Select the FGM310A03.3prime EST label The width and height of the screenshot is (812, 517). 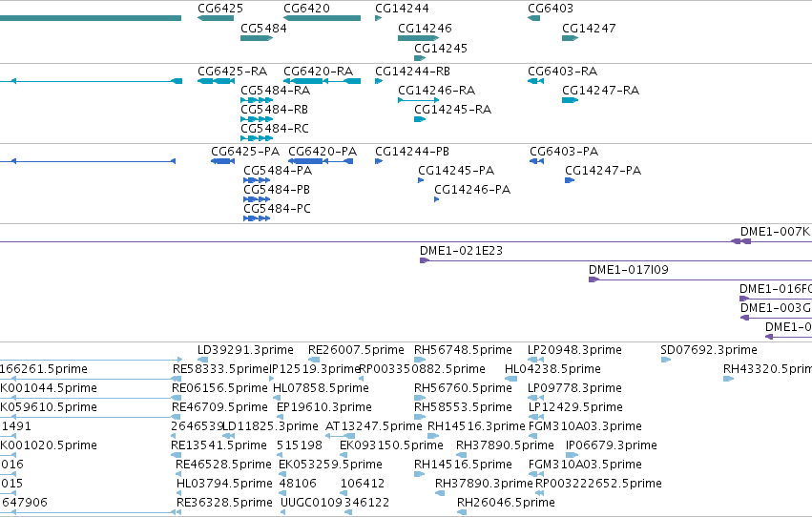pyautogui.click(x=585, y=427)
